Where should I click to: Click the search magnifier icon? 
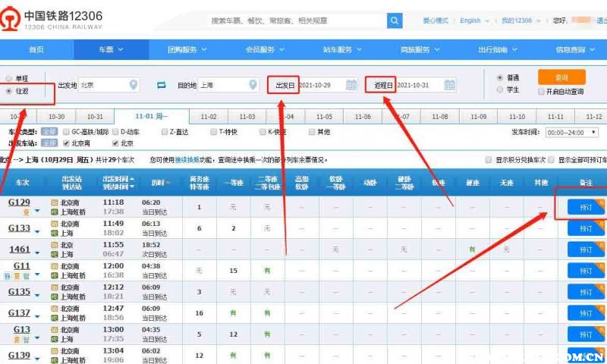pyautogui.click(x=395, y=20)
